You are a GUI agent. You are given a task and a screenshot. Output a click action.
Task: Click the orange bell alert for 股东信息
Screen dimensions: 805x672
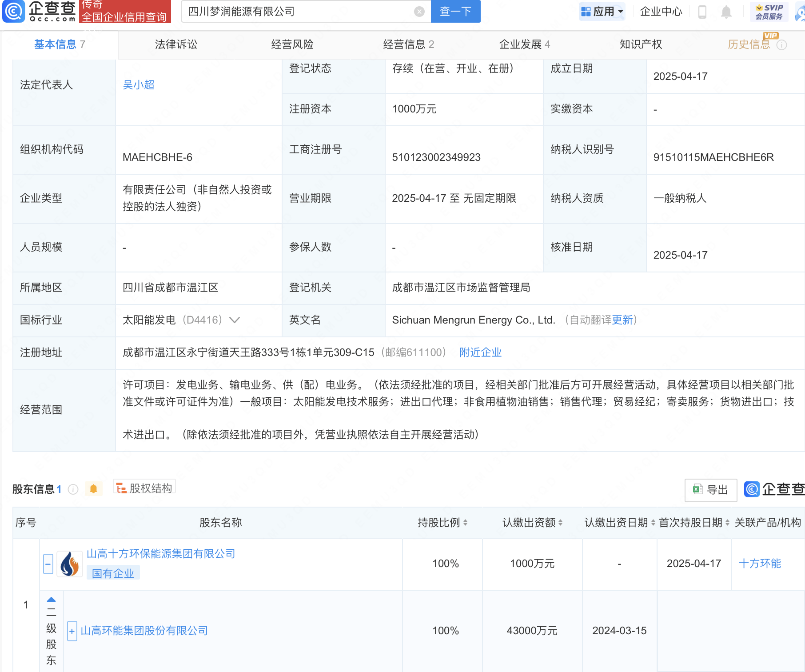pos(93,489)
